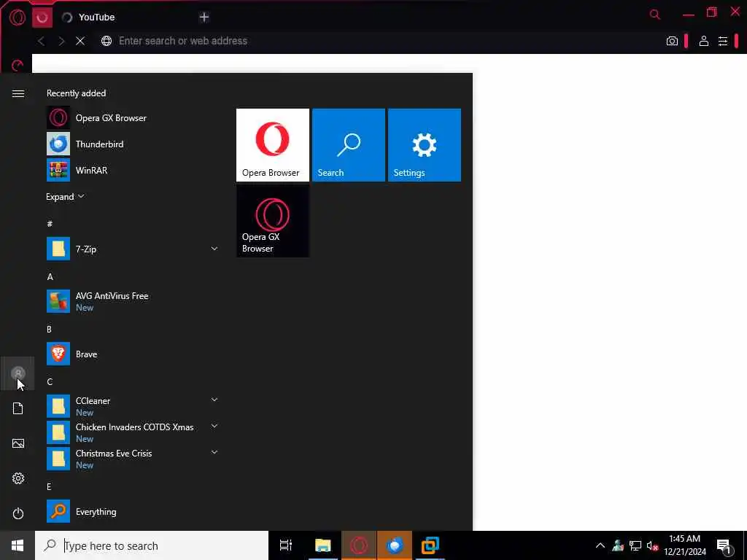Launch AVG AntiVirus Free

(133, 301)
